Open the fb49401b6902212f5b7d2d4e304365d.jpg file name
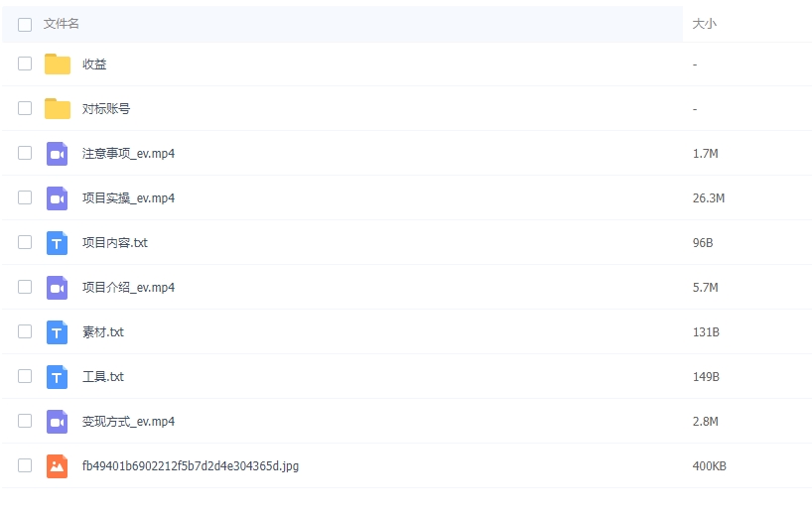The width and height of the screenshot is (812, 516). tap(190, 466)
